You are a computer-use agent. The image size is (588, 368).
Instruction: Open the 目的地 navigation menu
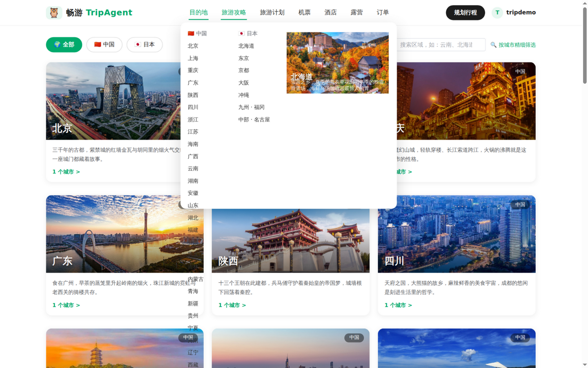[x=198, y=13]
